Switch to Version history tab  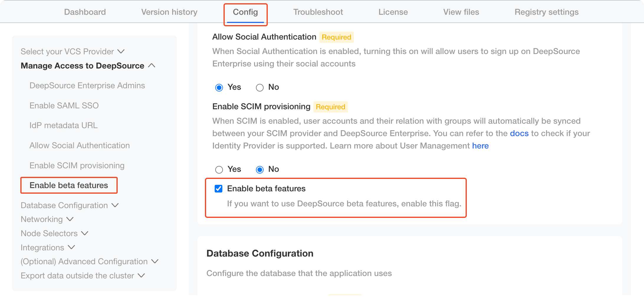click(169, 12)
